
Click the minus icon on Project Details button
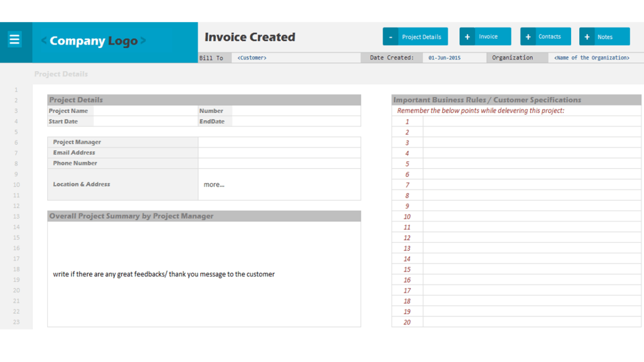pyautogui.click(x=390, y=36)
